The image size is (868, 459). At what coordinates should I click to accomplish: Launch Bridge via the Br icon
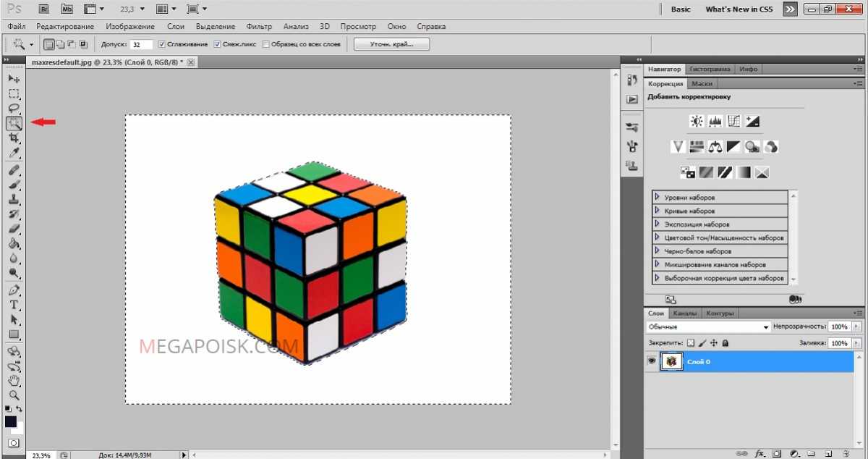pos(44,9)
